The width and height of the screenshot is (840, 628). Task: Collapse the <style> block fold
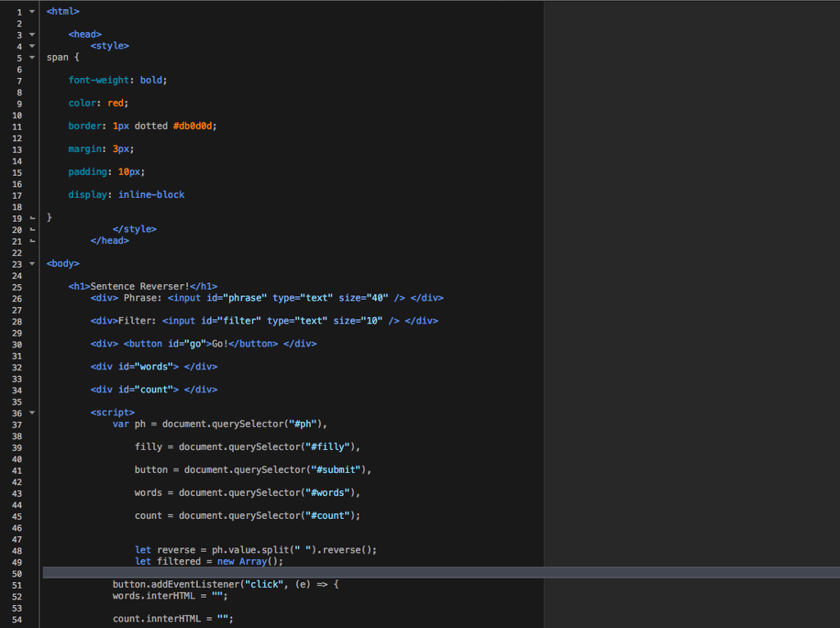click(x=31, y=45)
